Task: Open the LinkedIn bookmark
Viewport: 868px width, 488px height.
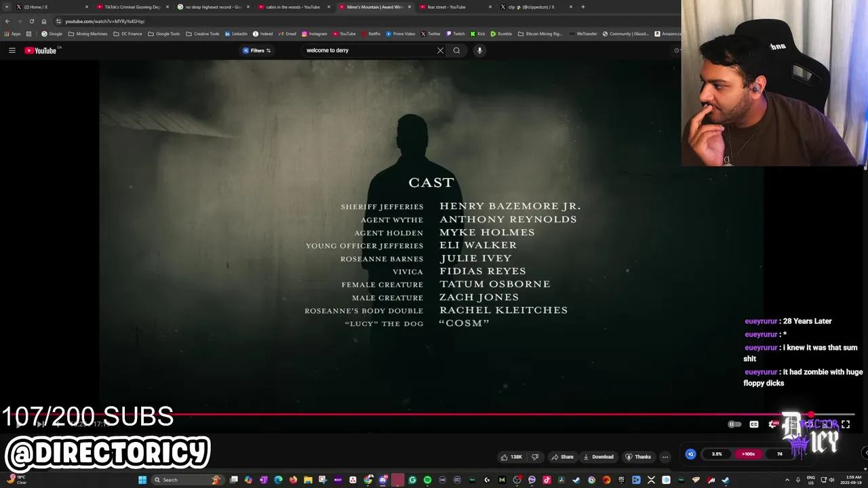Action: click(237, 34)
